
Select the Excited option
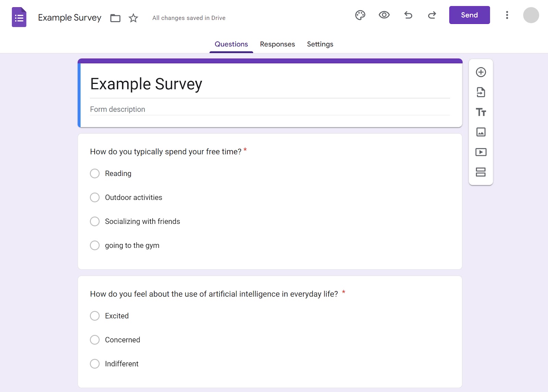[x=95, y=316]
